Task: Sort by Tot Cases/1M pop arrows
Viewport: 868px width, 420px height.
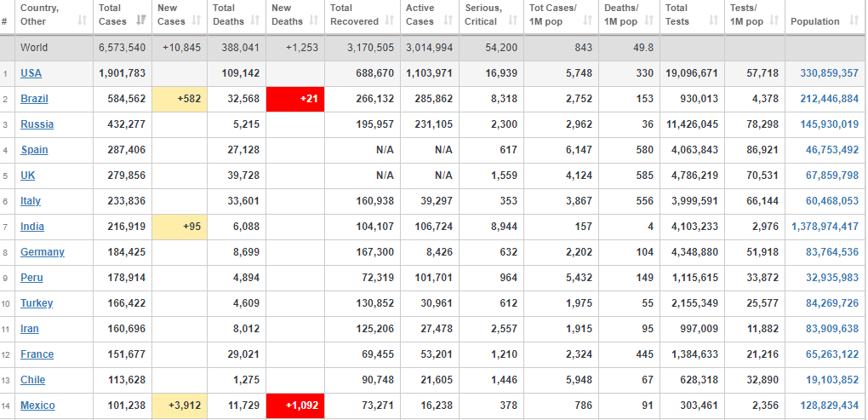Action: point(587,21)
